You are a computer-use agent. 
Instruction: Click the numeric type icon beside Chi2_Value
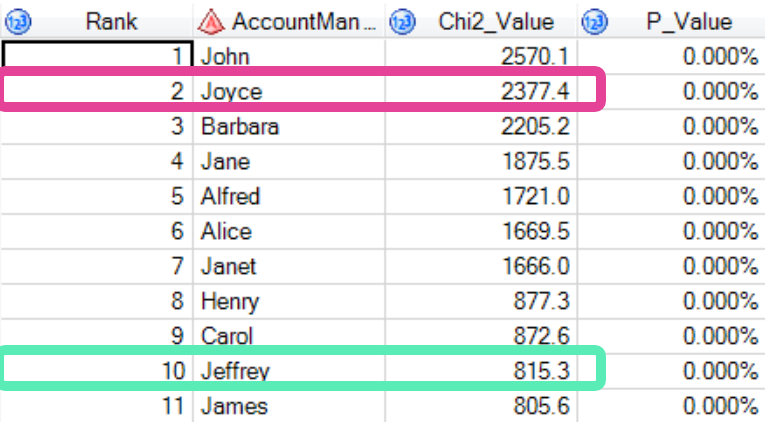coord(403,21)
